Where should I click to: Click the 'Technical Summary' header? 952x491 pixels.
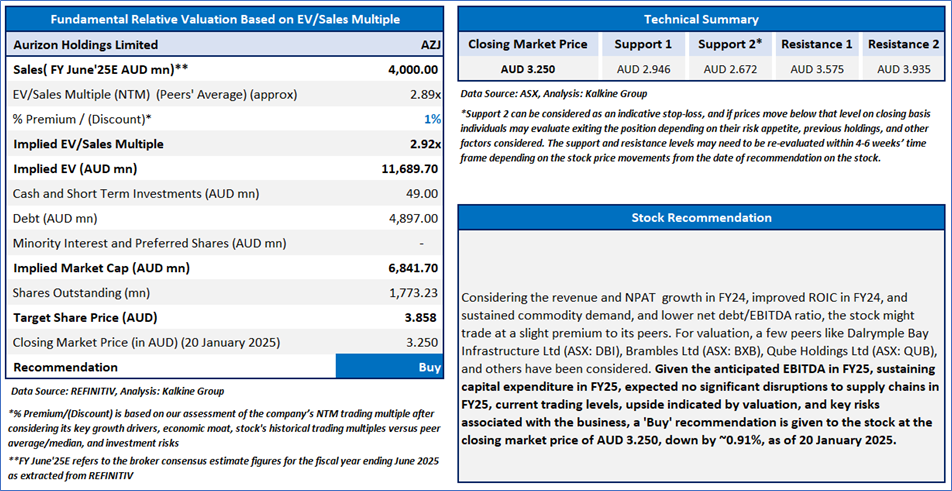tap(701, 19)
